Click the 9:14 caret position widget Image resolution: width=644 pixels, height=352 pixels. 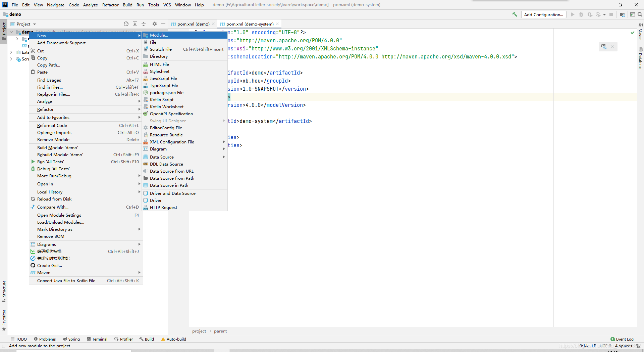(x=584, y=346)
